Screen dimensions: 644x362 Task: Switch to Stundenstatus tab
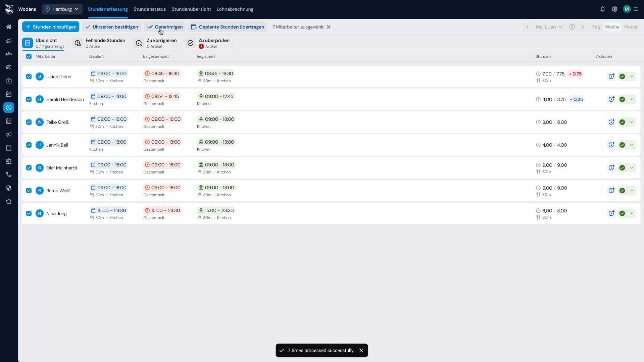[x=150, y=9]
